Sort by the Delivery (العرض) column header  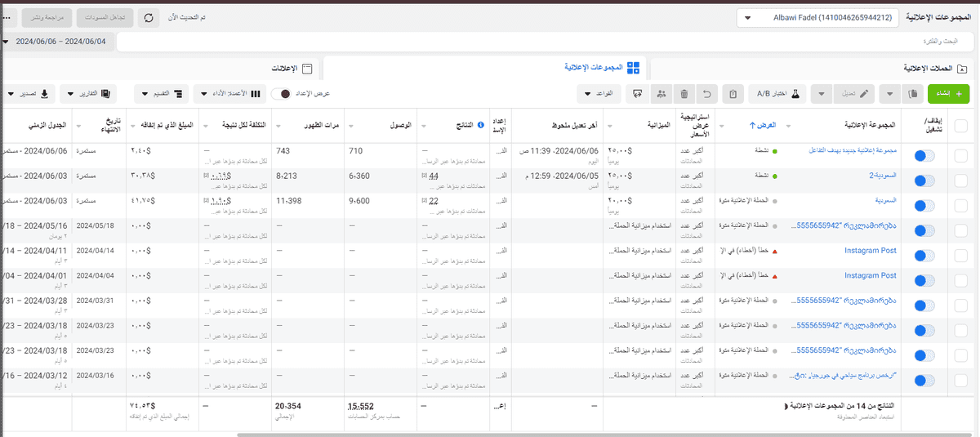(764, 126)
